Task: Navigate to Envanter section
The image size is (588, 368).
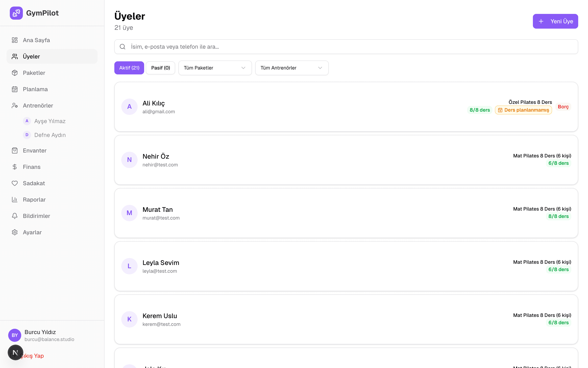Action: (x=52, y=150)
